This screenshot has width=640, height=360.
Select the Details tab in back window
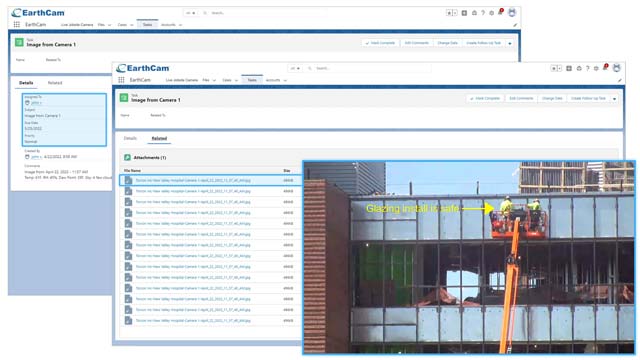[26, 83]
